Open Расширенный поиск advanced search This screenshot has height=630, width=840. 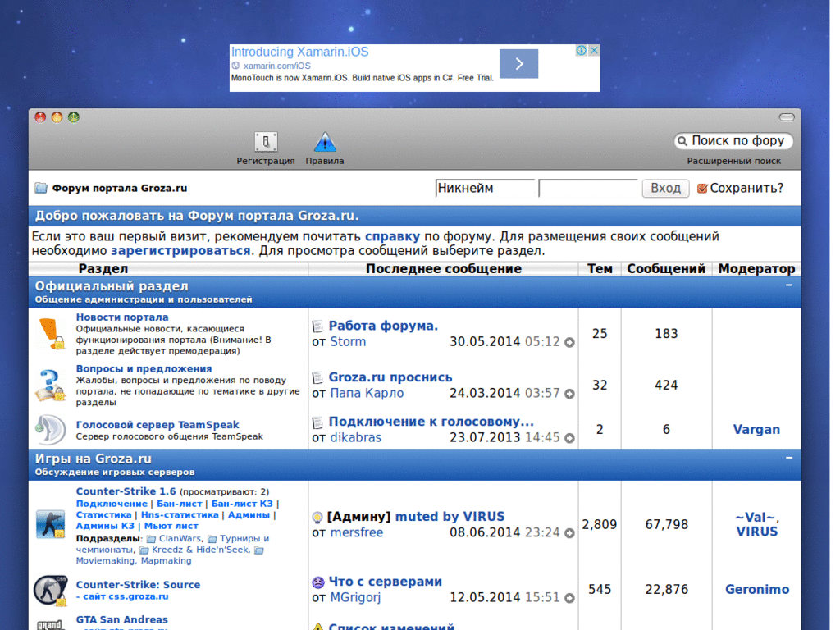click(x=733, y=161)
